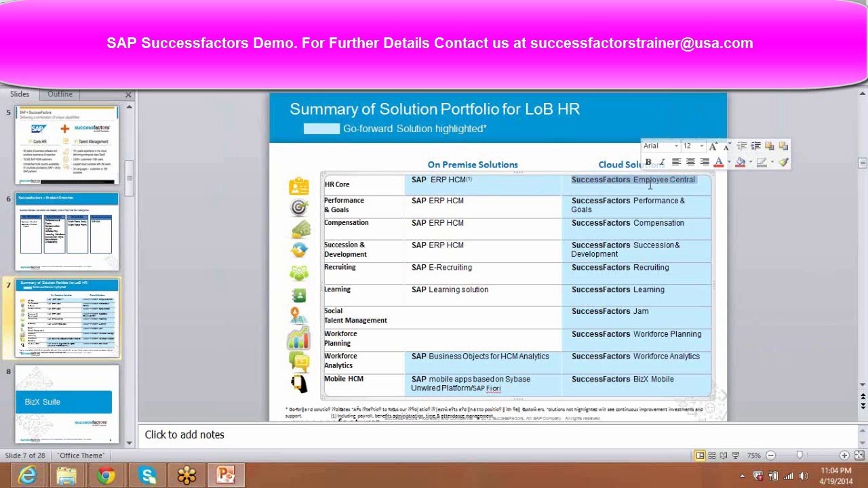This screenshot has width=868, height=488.
Task: Align text right in mini toolbar
Action: pos(705,162)
